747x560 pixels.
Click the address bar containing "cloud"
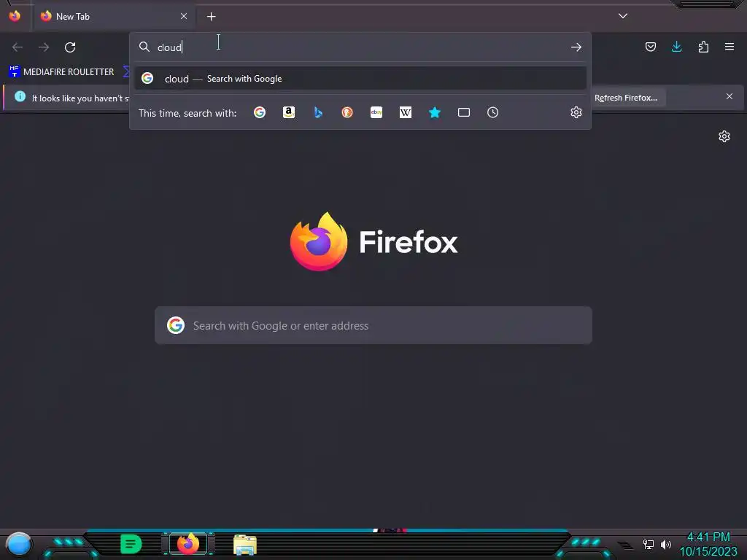pos(360,47)
